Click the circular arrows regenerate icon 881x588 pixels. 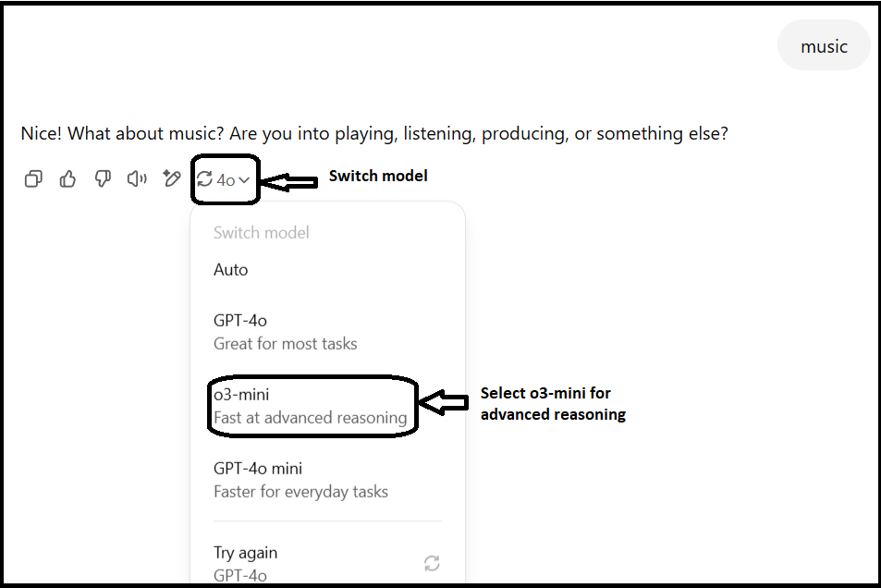(204, 179)
